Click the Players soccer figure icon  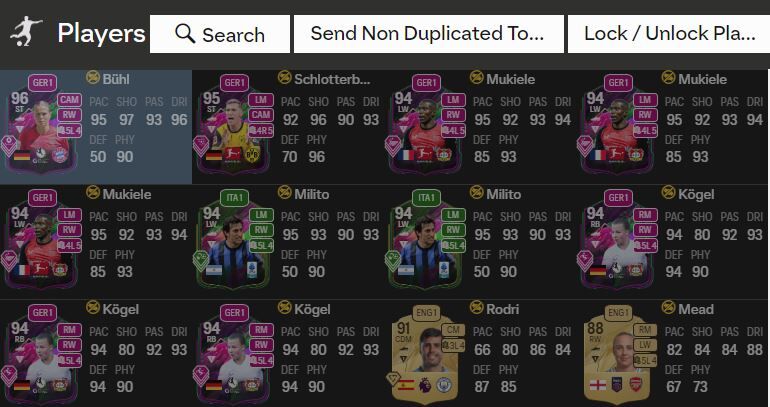pyautogui.click(x=26, y=32)
